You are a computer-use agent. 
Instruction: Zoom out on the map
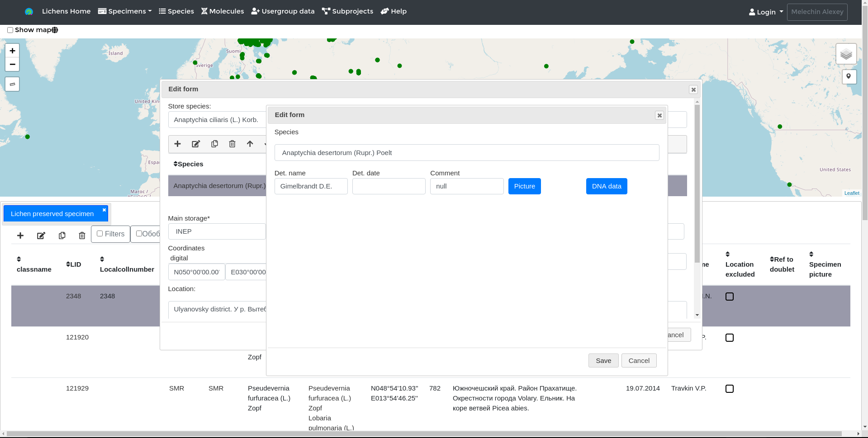[12, 64]
